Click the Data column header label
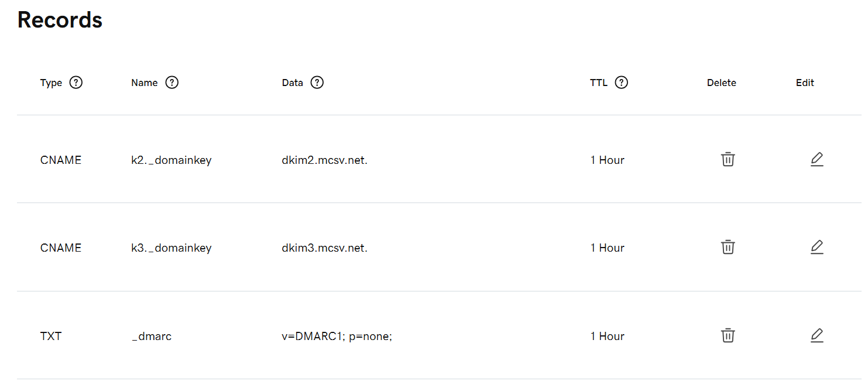The height and width of the screenshot is (381, 868). [293, 83]
